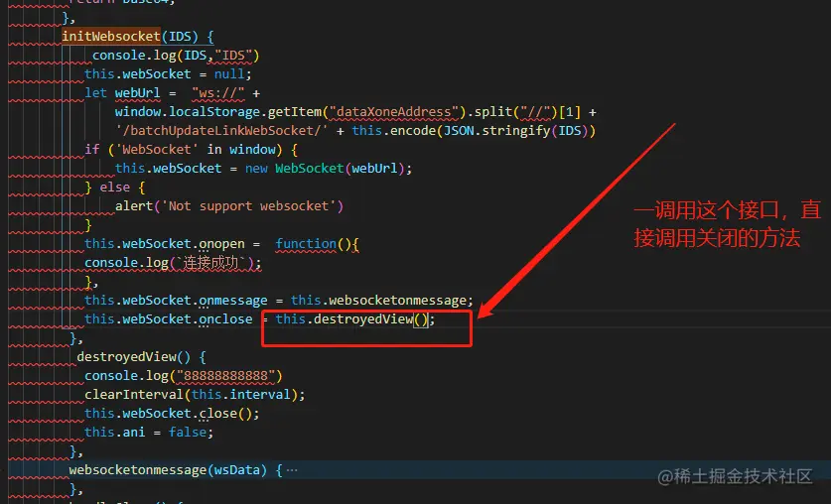The image size is (831, 504).
Task: Select the "ws://" string literal
Action: click(218, 93)
